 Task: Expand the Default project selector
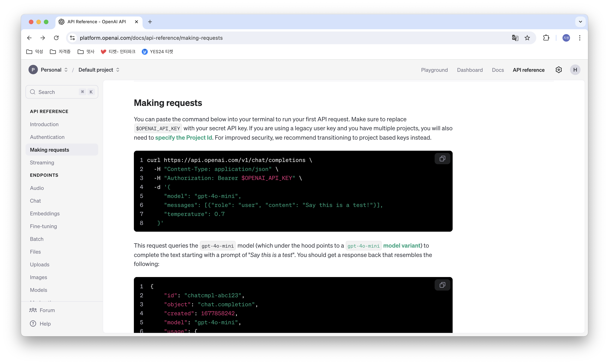pos(99,70)
